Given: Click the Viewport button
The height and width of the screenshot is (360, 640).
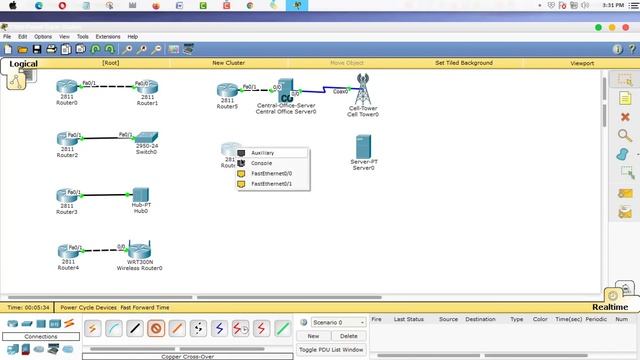Looking at the screenshot, I should [582, 63].
